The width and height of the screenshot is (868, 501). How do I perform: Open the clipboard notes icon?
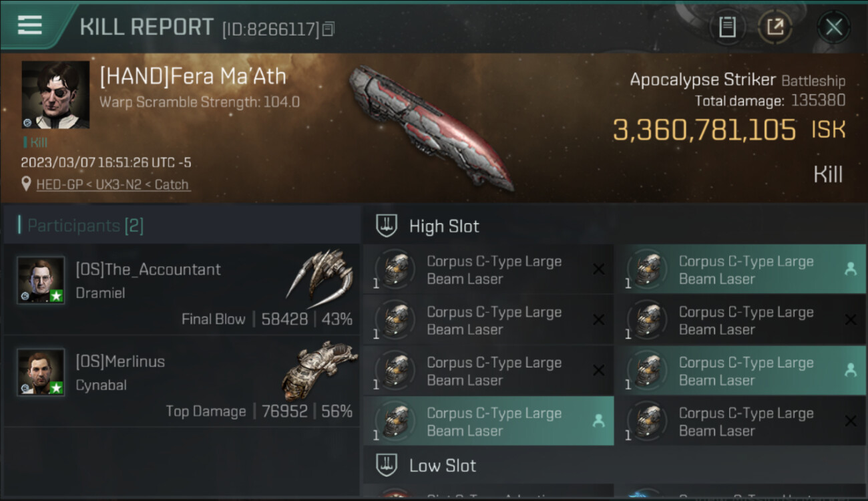point(726,27)
